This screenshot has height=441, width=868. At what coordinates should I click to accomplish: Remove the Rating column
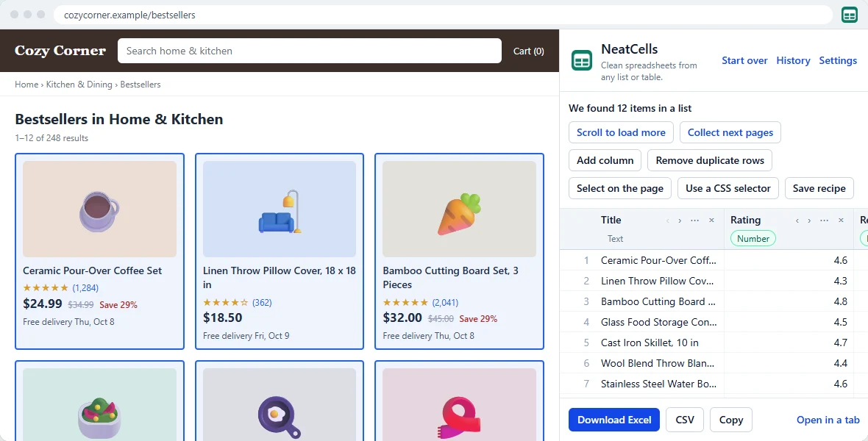tap(841, 220)
